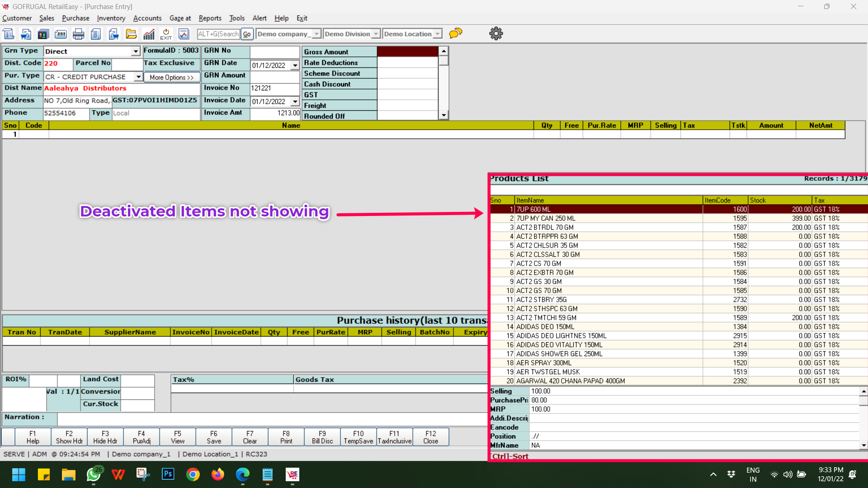Viewport: 868px width, 488px height.
Task: Click the bar chart graph icon
Action: 149,34
